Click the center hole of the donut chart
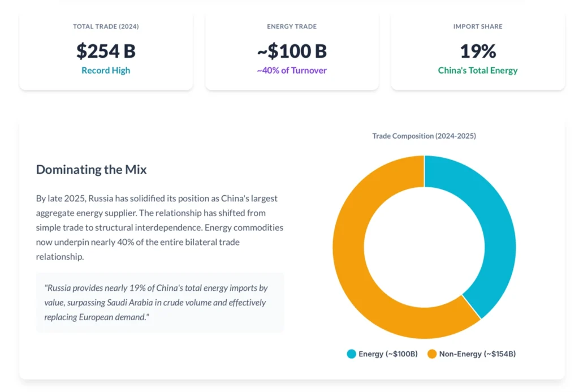 coord(424,247)
